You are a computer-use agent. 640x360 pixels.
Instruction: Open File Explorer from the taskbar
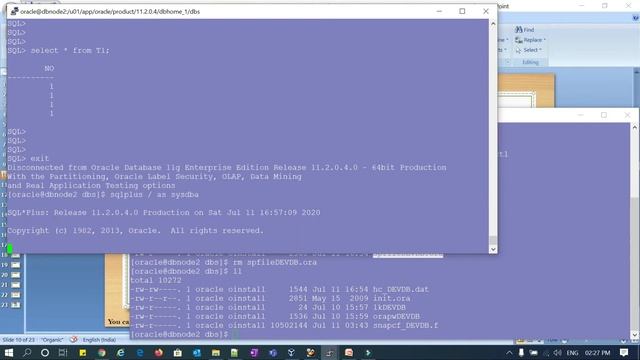click(216, 353)
